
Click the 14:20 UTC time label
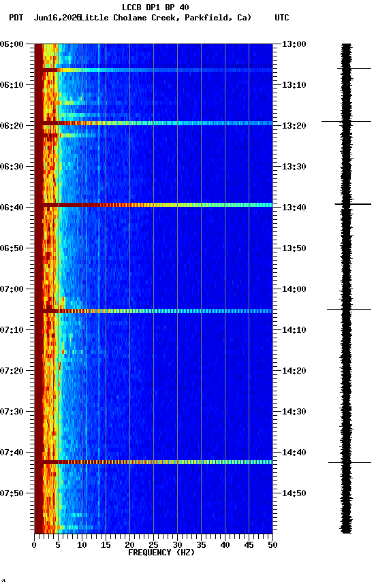(294, 371)
